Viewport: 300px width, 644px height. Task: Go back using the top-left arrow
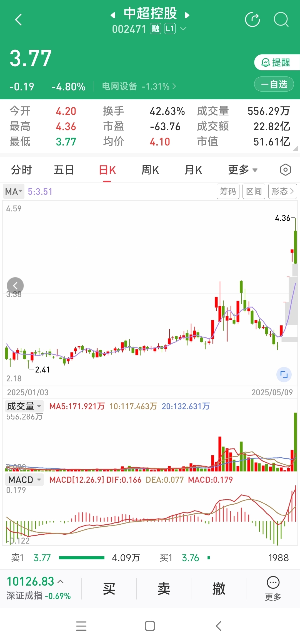18,20
